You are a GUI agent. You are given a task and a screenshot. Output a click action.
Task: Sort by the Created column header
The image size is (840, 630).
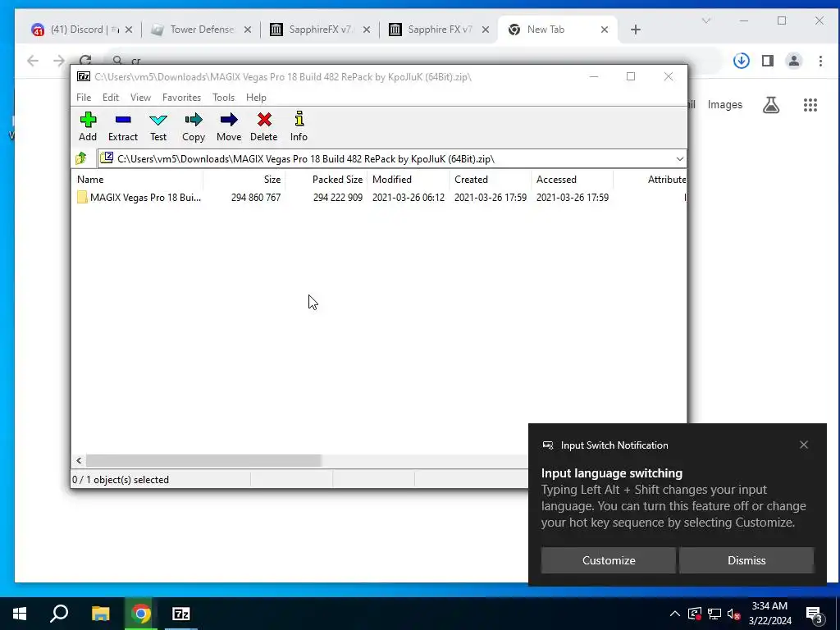click(x=491, y=180)
